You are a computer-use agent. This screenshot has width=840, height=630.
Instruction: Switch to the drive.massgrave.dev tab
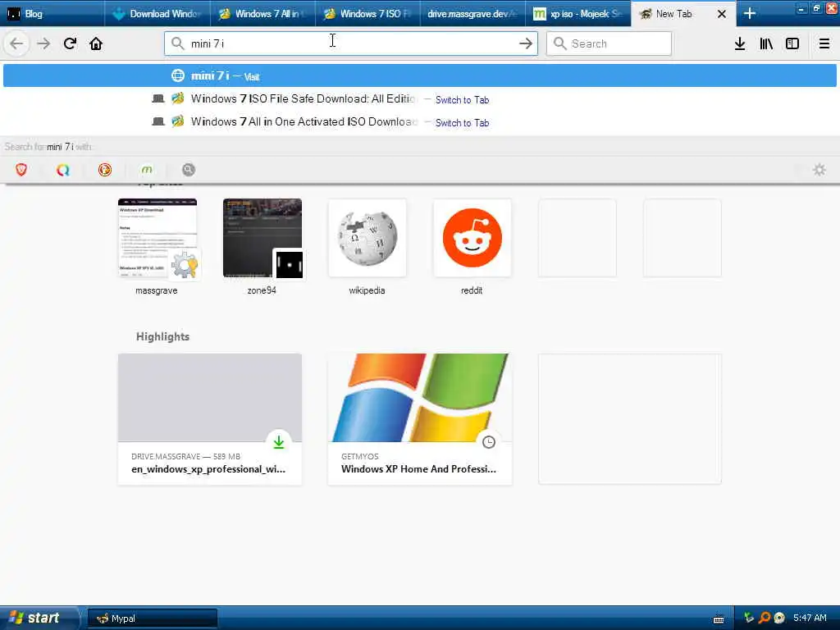tap(473, 13)
